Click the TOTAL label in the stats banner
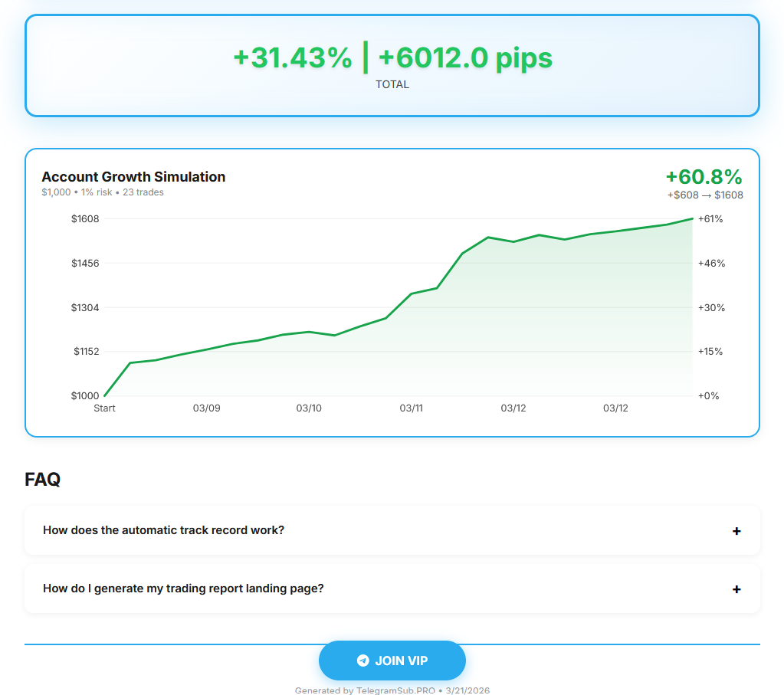Image resolution: width=784 pixels, height=695 pixels. [392, 84]
